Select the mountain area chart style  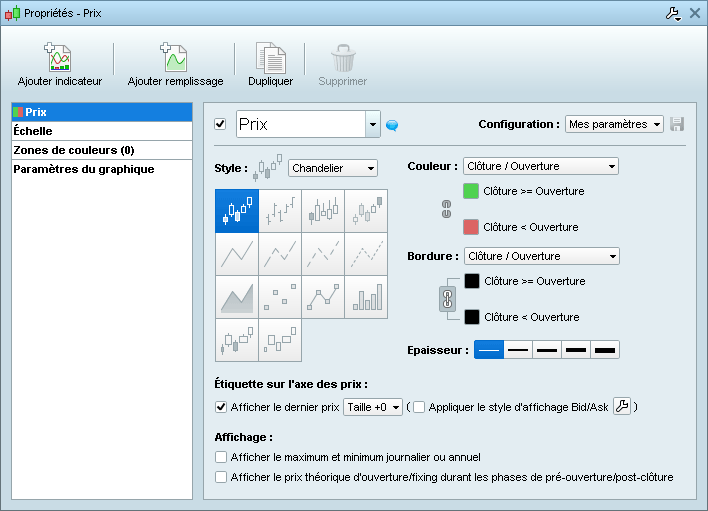237,297
